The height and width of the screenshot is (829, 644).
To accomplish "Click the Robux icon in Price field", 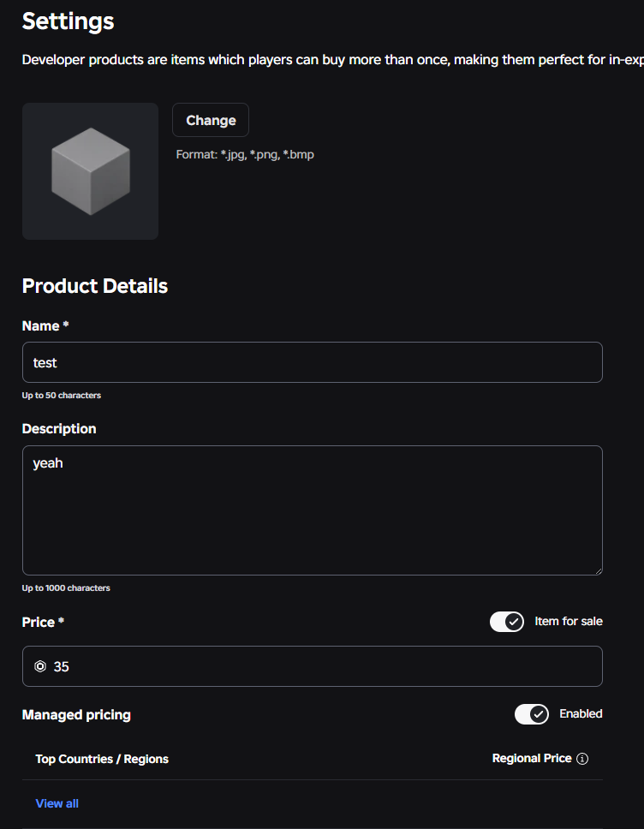I will tap(40, 666).
